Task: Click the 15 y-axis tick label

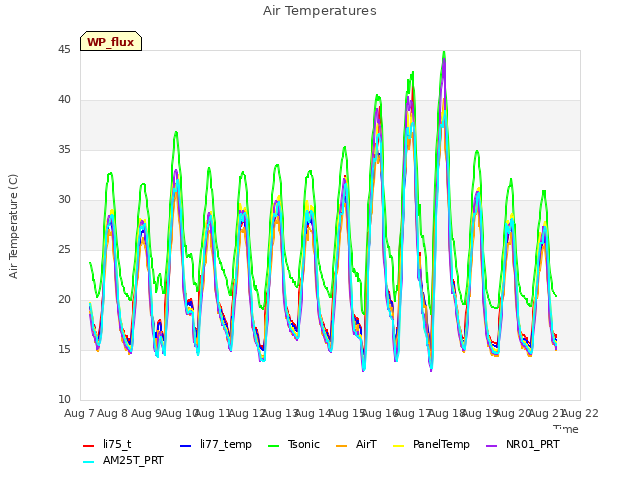Action: (x=64, y=350)
